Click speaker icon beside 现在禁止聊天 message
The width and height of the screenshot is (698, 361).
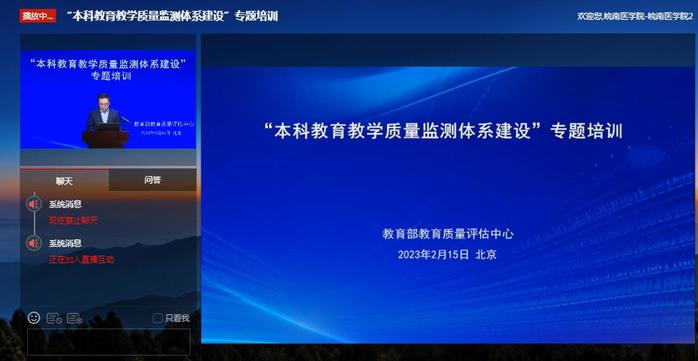tap(33, 204)
